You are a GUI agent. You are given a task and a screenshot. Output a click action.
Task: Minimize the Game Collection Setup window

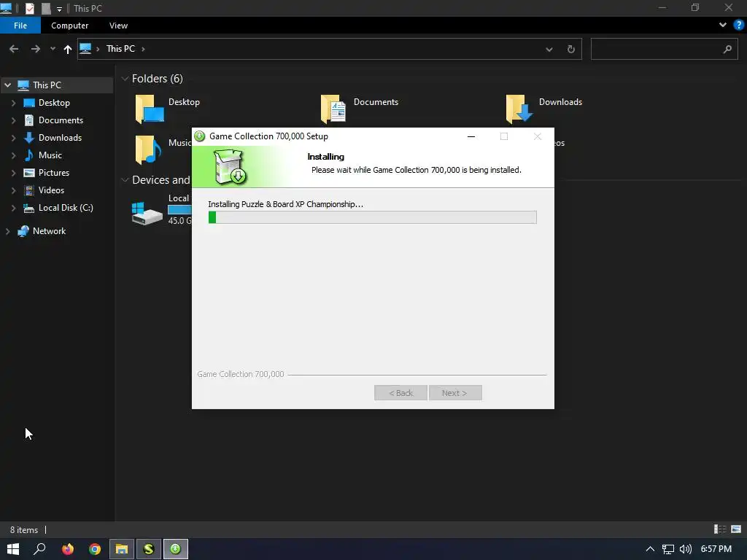471,136
